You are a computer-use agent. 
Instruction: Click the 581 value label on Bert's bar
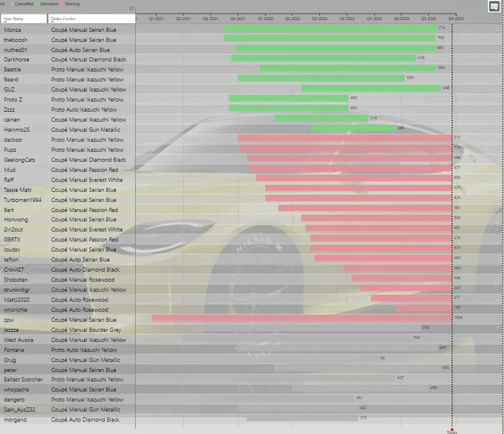(x=457, y=208)
